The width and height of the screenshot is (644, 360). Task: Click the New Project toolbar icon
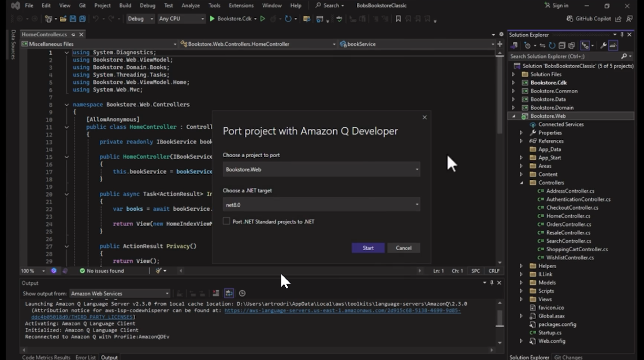(49, 19)
